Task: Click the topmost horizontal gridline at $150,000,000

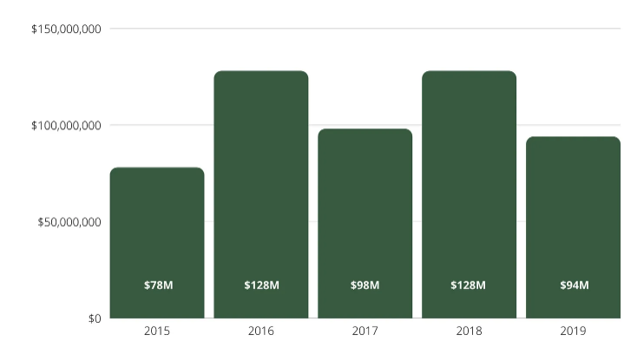Action: pyautogui.click(x=365, y=29)
